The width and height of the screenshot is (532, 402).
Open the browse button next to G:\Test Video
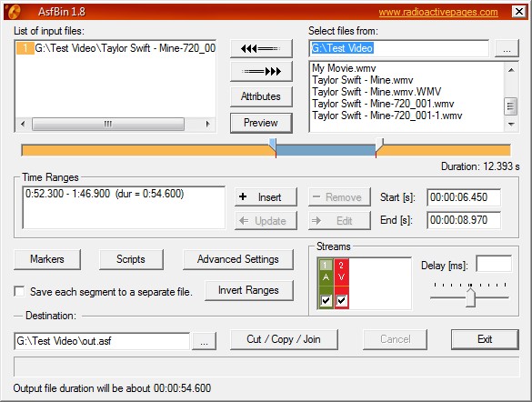coord(507,48)
